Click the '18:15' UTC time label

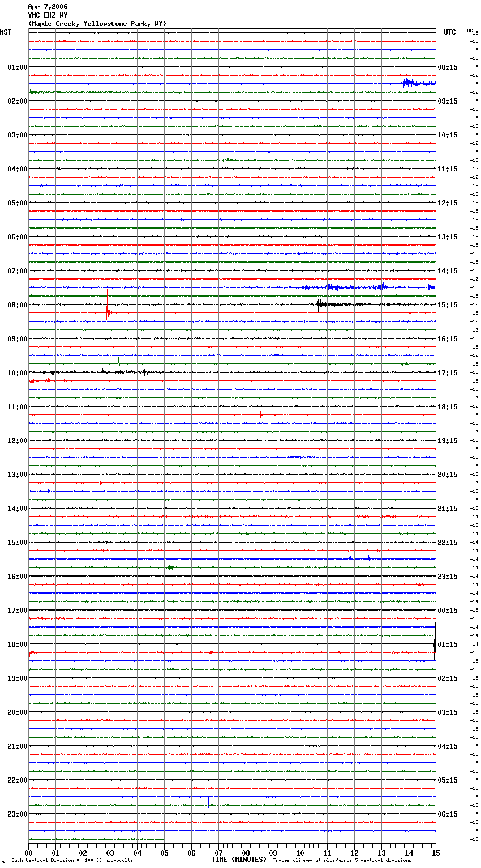[448, 407]
